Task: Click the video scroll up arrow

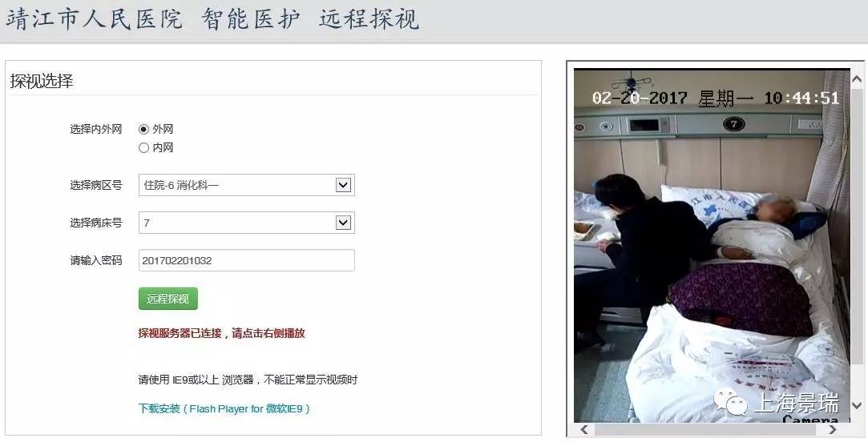Action: (856, 79)
